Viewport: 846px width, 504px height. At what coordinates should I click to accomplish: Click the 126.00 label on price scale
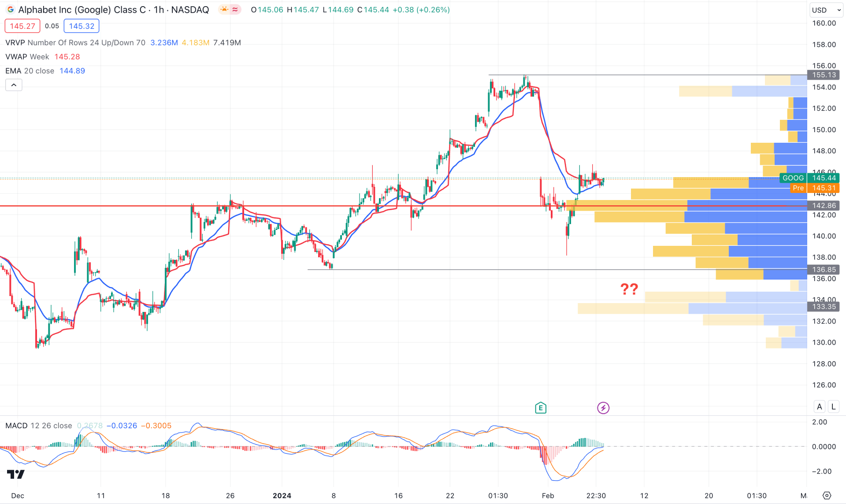pyautogui.click(x=824, y=385)
